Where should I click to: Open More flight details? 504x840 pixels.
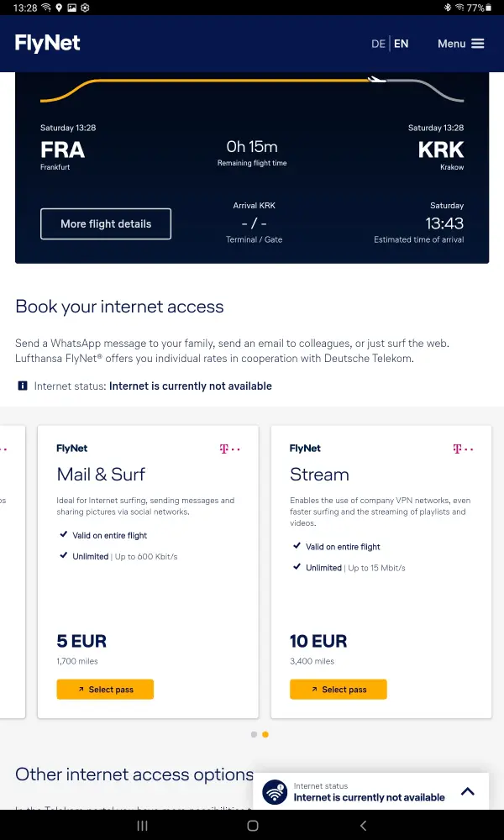tap(106, 224)
